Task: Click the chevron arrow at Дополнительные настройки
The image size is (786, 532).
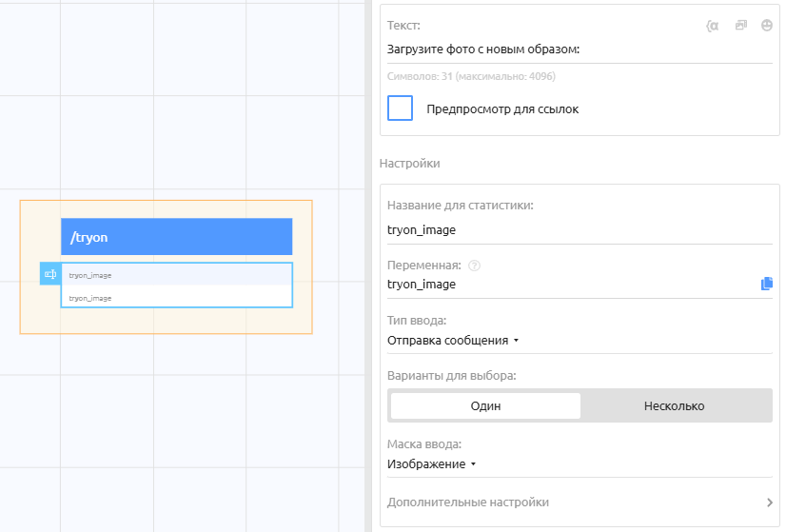Action: point(769,502)
